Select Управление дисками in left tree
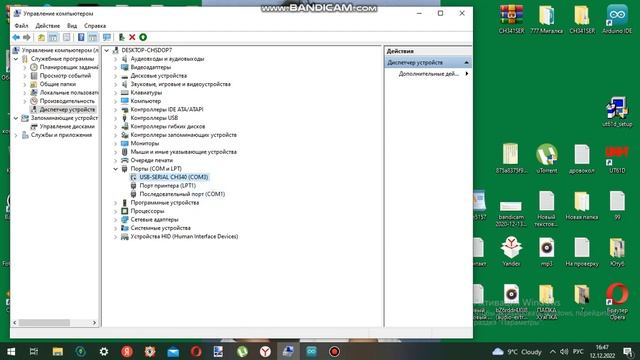Screen dimensions: 640x360 click(x=67, y=127)
